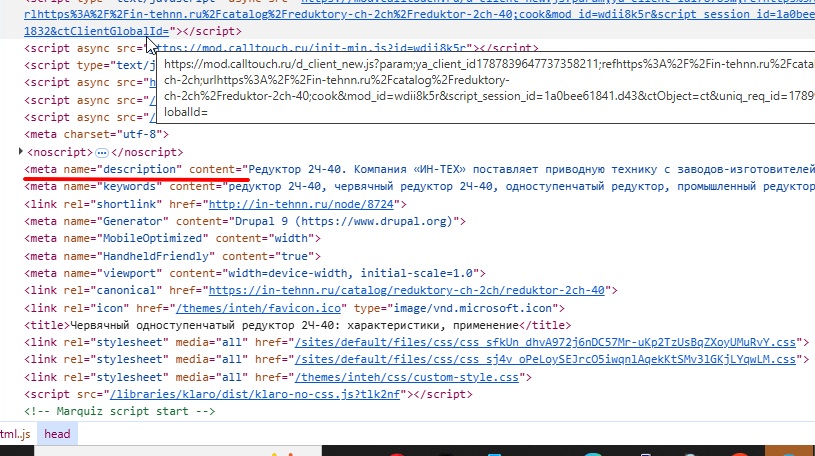The image size is (815, 456).
Task: Open the custom-style.css link
Action: pyautogui.click(x=406, y=377)
